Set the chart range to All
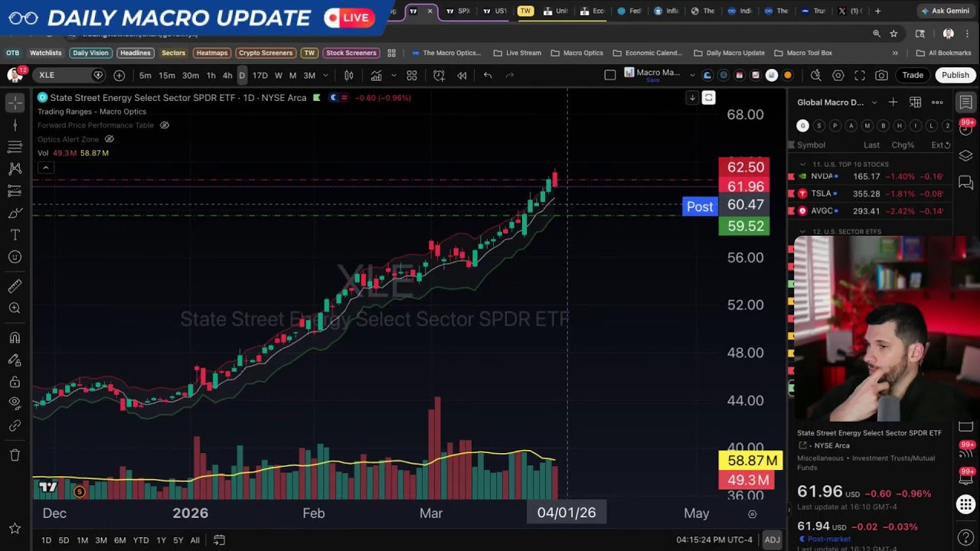980x551 pixels. point(194,540)
